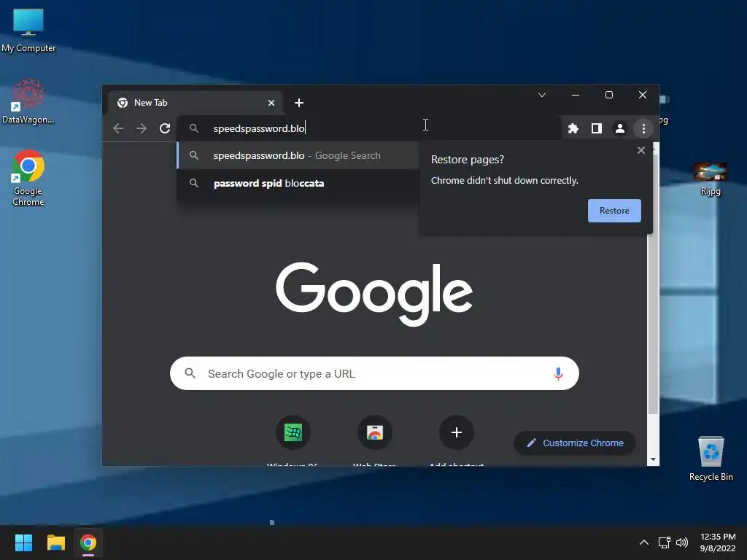
Task: Click the address bar with speedspassword.blo
Action: (368, 128)
